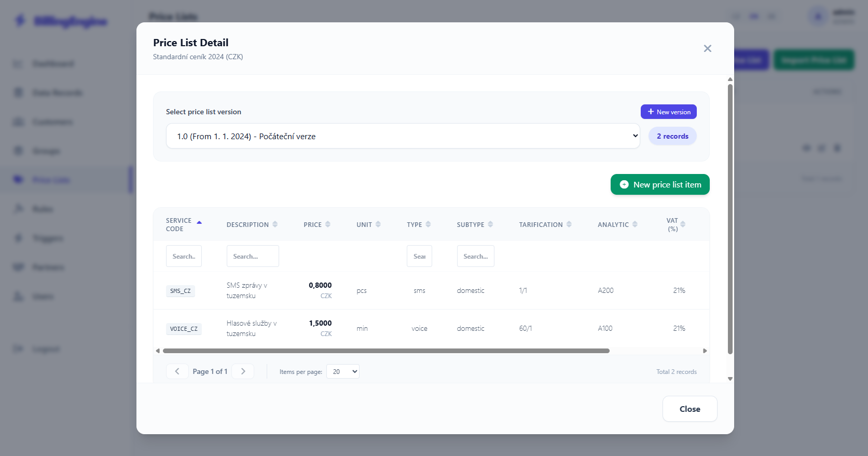This screenshot has width=868, height=456.
Task: Click the price 0,8000 cell
Action: pos(320,285)
